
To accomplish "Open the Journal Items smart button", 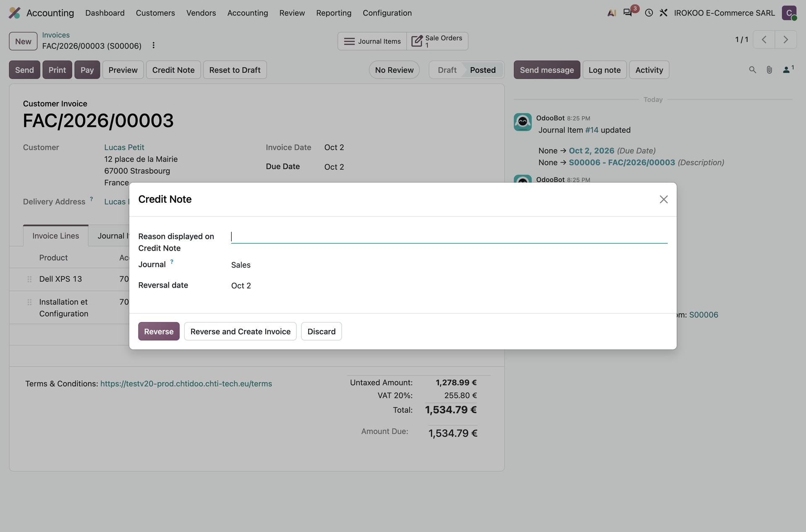I will click(x=372, y=41).
